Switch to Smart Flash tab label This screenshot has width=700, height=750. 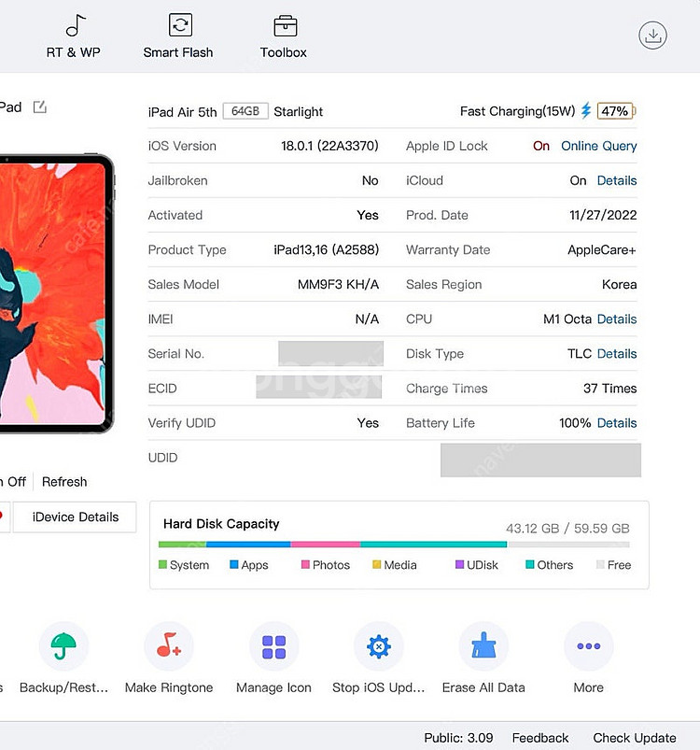point(178,52)
